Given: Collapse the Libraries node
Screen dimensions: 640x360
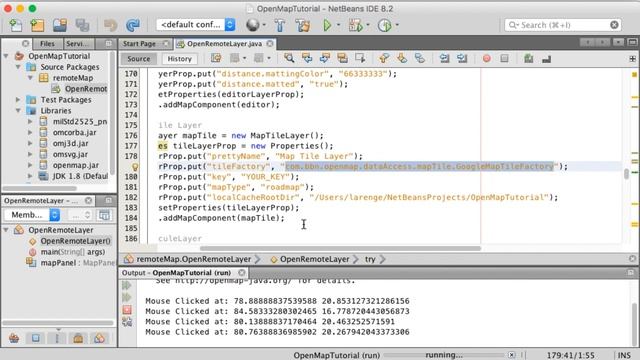Looking at the screenshot, I should [x=18, y=111].
